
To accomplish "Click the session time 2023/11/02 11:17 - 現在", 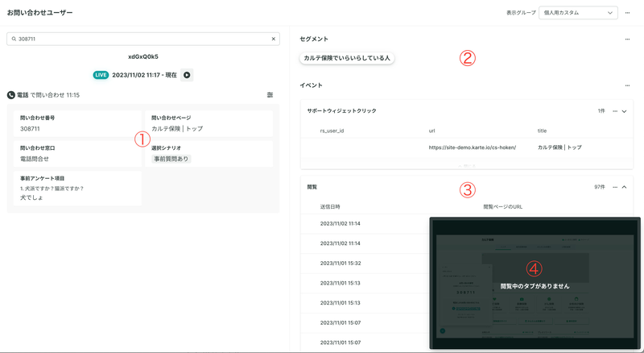I will [144, 75].
